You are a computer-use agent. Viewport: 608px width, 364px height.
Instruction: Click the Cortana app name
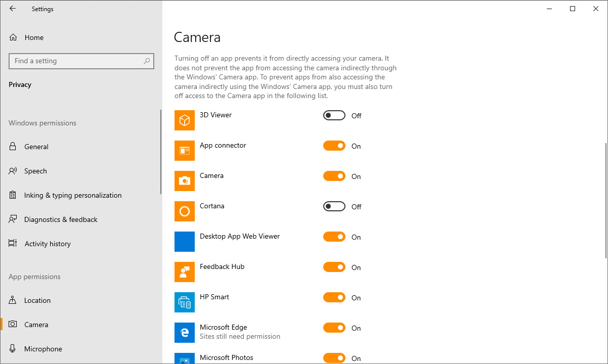(x=212, y=206)
